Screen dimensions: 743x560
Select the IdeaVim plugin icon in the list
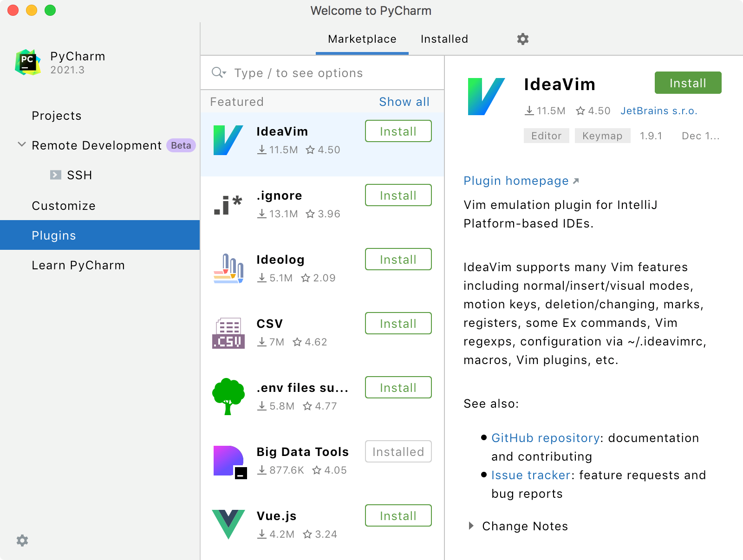[228, 139]
